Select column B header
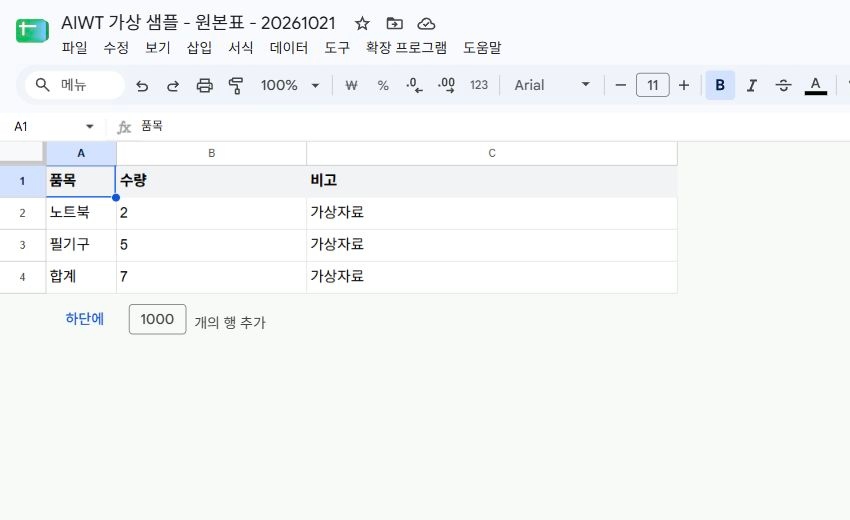Image resolution: width=850 pixels, height=520 pixels. tap(211, 153)
